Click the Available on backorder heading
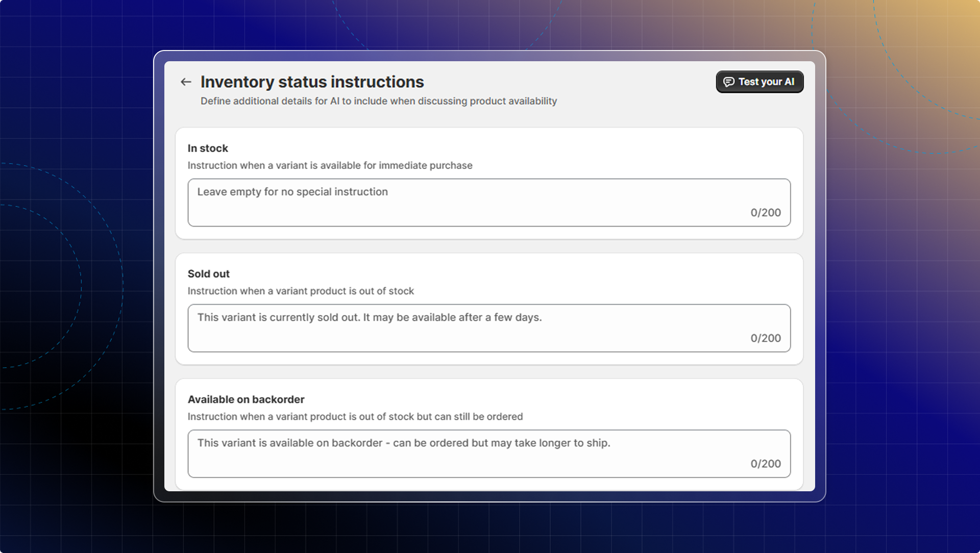980x553 pixels. pyautogui.click(x=246, y=399)
